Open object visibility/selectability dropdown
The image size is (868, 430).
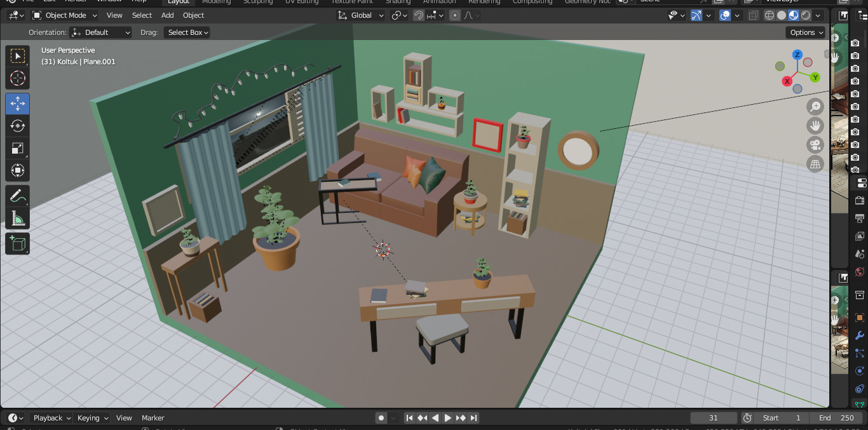pos(677,15)
